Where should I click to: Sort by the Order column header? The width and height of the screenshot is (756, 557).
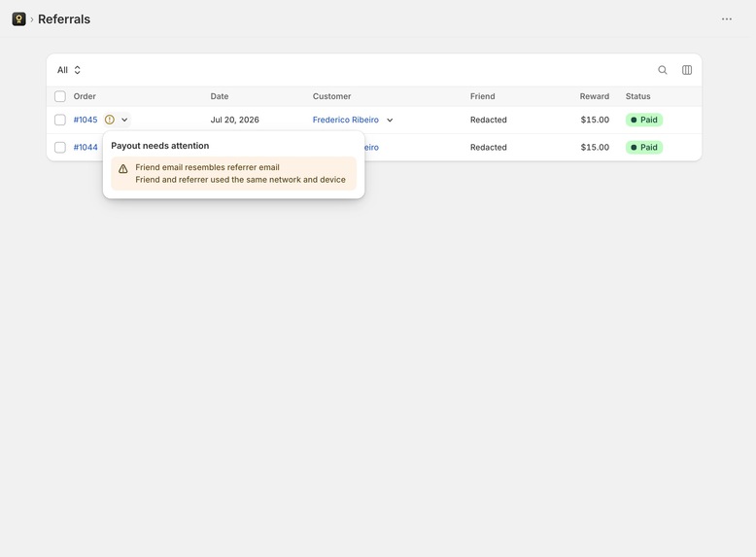tap(85, 96)
